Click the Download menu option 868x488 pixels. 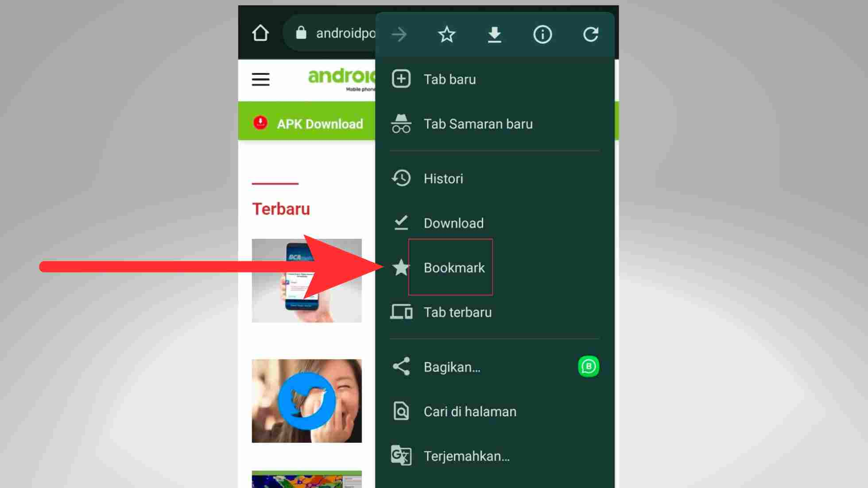453,223
